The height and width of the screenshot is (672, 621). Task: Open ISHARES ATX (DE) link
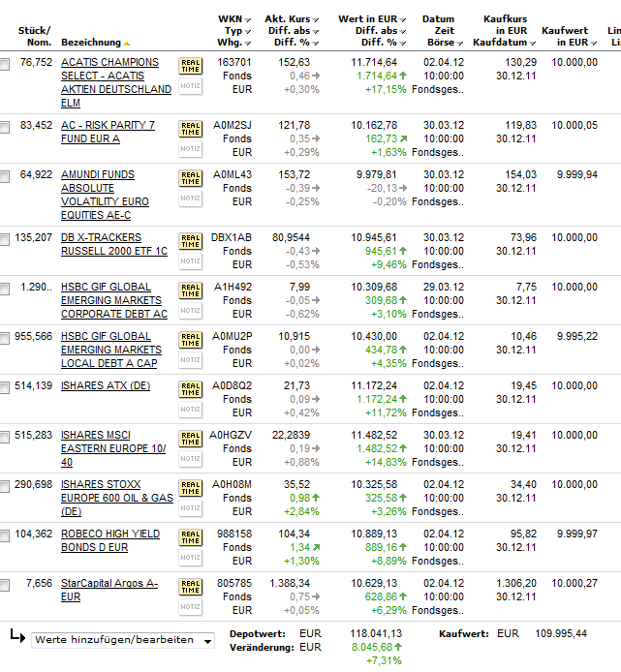[x=106, y=385]
